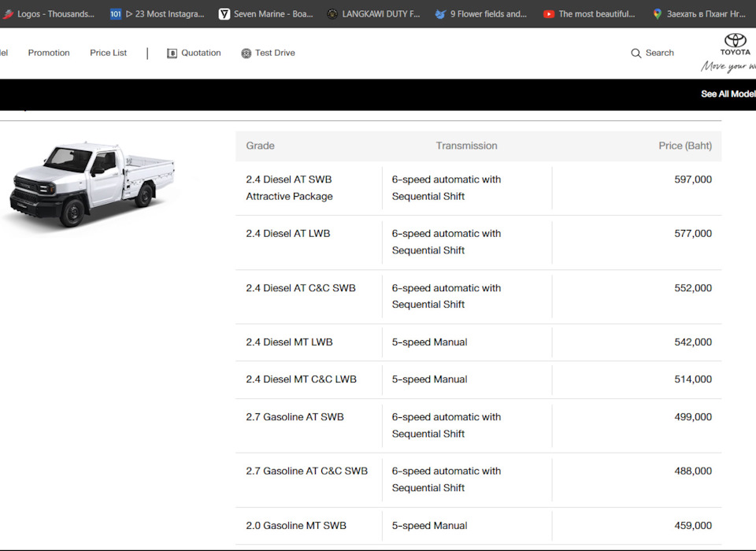
Task: Click the Price (Baht) column header
Action: coord(685,146)
